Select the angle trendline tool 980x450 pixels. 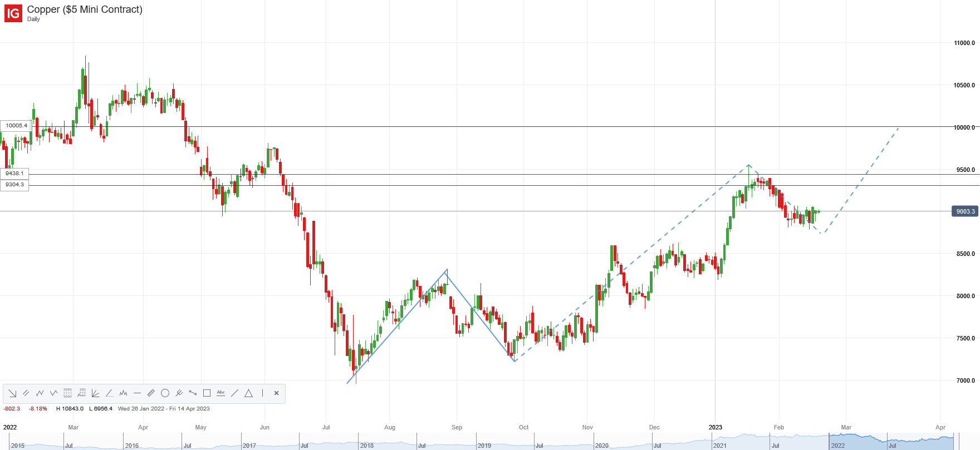(110, 393)
